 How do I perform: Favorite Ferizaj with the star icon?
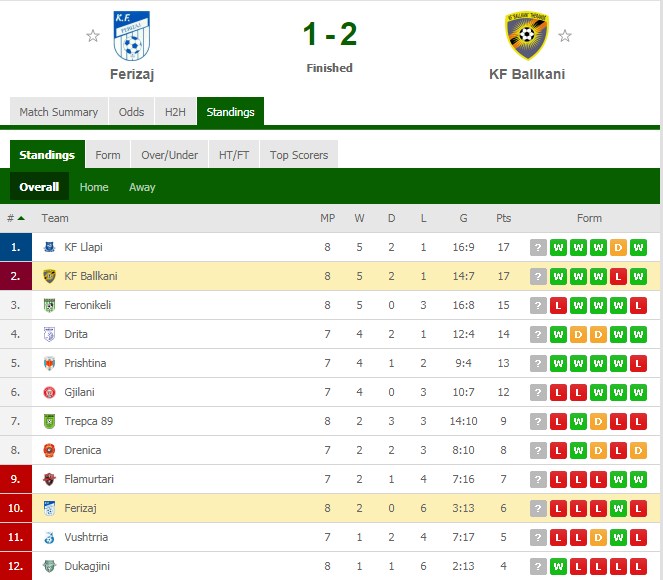(93, 36)
